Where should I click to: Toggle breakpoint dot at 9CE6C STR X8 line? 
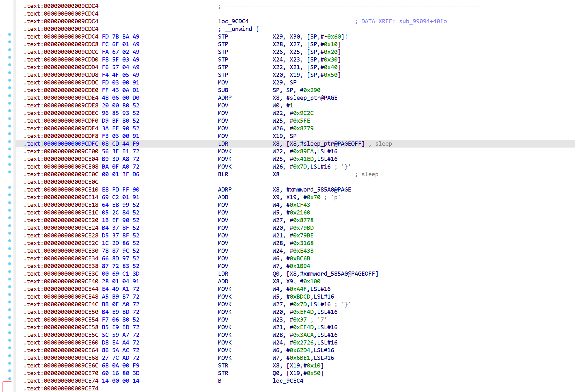[x=9, y=363]
